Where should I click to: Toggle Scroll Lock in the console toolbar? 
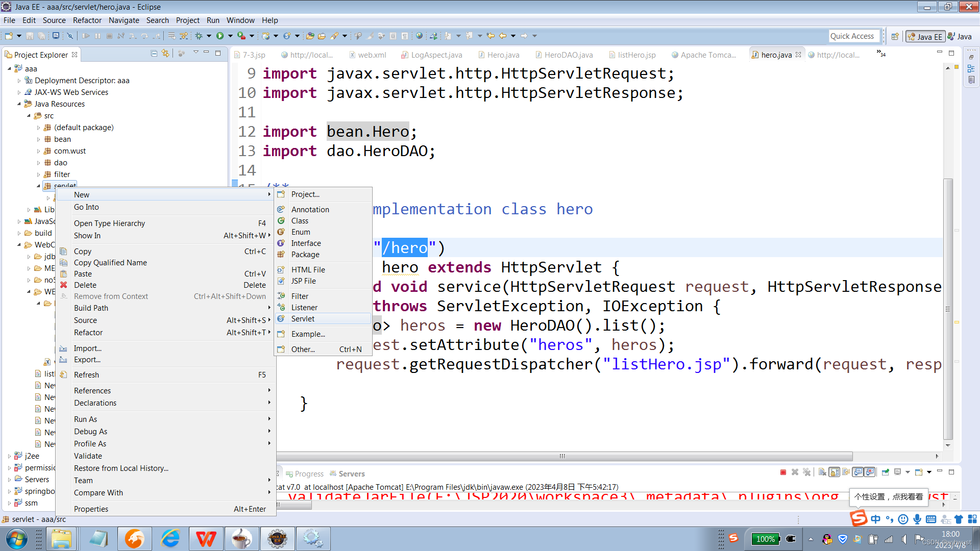coord(834,472)
